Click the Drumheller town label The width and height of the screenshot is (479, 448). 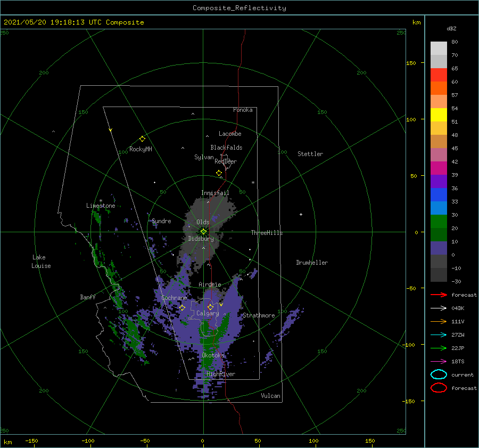pos(312,263)
